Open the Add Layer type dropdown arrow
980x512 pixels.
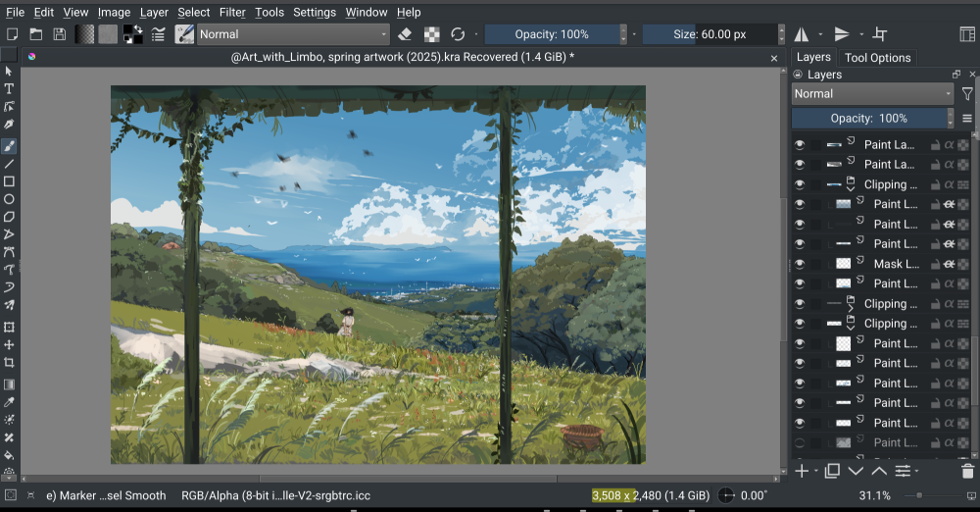click(816, 472)
